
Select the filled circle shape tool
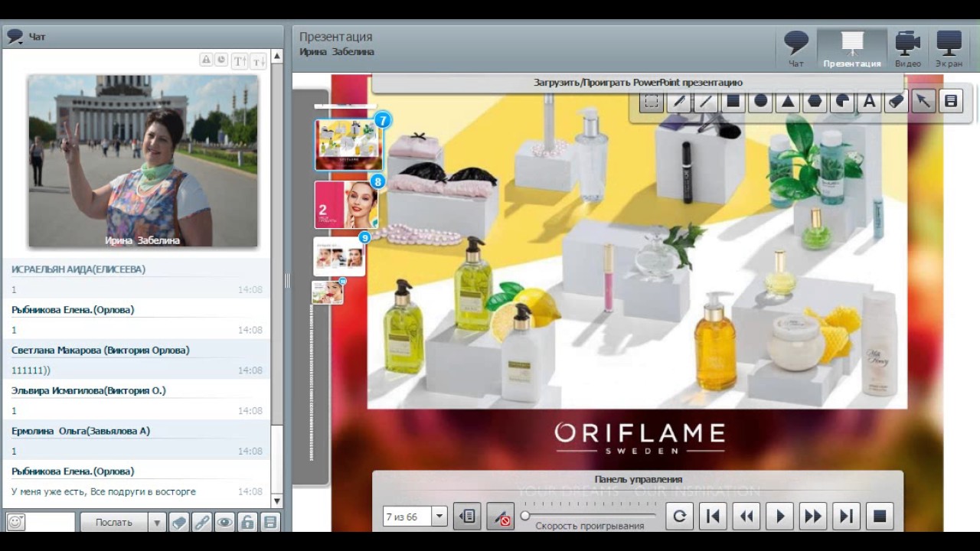[760, 102]
